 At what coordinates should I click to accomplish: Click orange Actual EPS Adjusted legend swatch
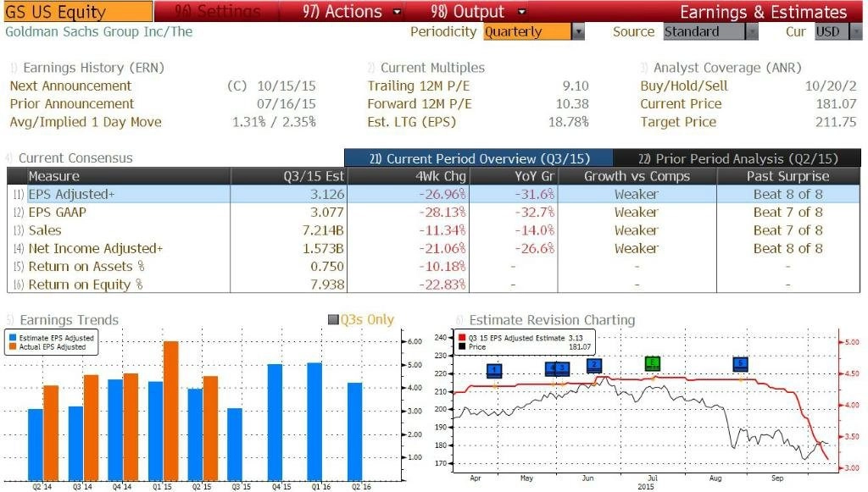click(13, 347)
